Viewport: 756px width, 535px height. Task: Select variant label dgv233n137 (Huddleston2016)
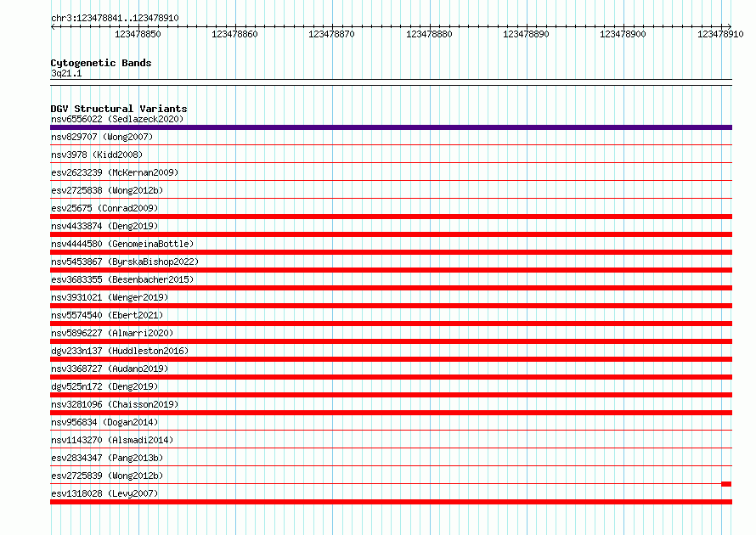120,351
